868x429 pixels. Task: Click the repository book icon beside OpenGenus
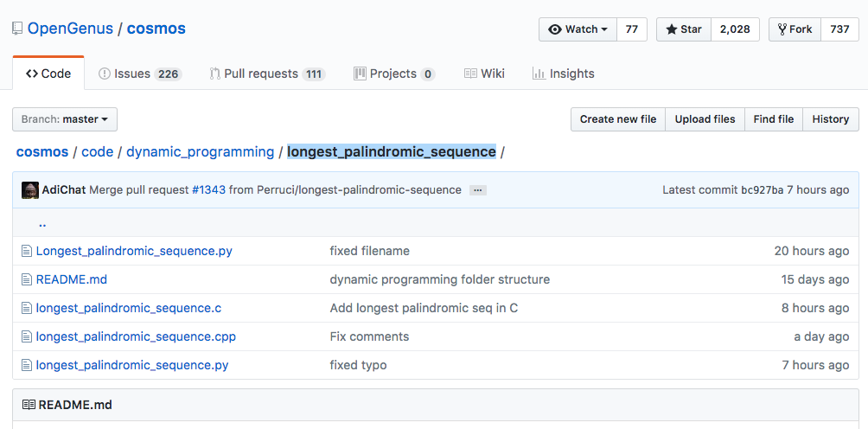(x=17, y=29)
